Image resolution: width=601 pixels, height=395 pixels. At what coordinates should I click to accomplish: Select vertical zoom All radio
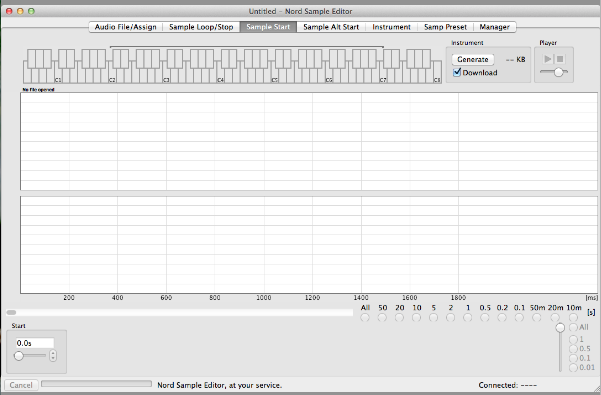point(573,327)
